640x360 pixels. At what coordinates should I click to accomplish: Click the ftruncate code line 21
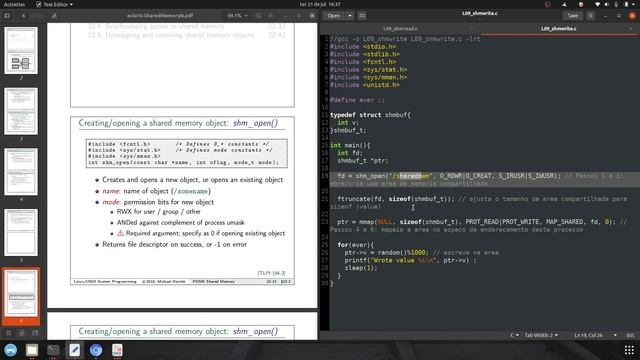click(x=478, y=202)
